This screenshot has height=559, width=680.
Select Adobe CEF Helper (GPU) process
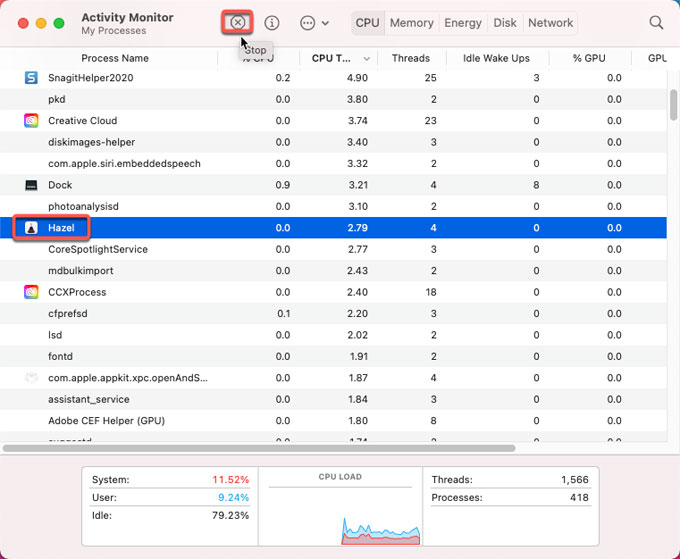(333, 421)
